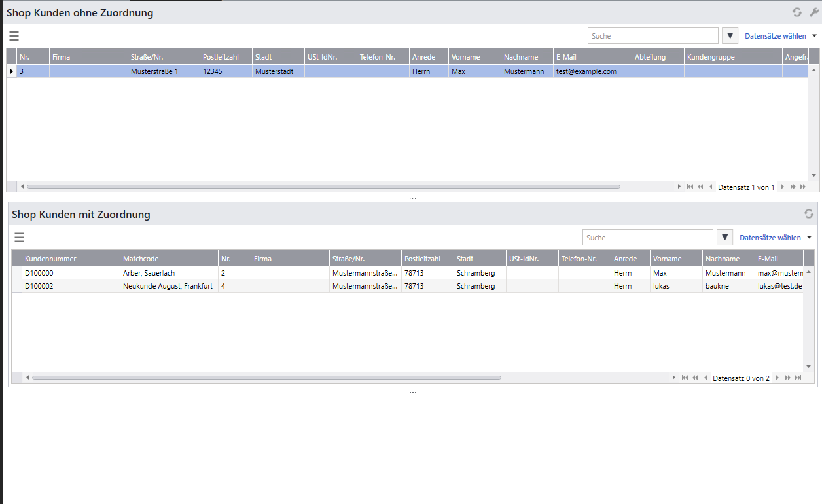Click the filter funnel icon in the bottom panel

724,238
